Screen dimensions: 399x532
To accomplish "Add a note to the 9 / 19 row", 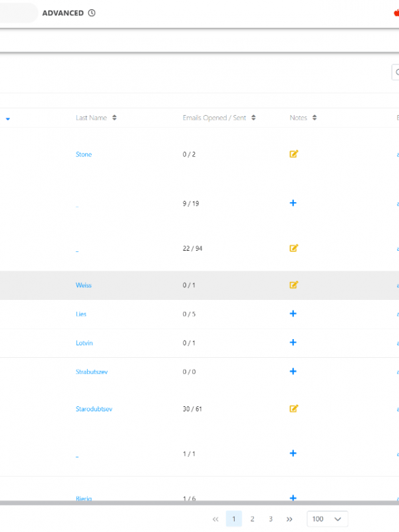I will pyautogui.click(x=293, y=203).
